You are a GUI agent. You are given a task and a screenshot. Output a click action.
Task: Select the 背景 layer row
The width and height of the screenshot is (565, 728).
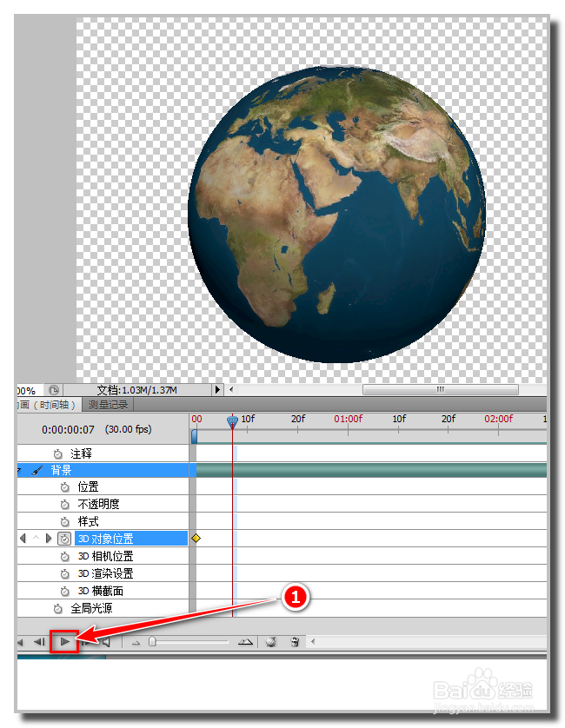103,470
